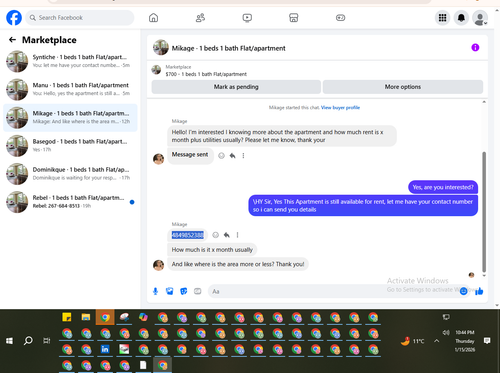The height and width of the screenshot is (373, 500).
Task: Reply to the Message sent bubble
Action: (x=232, y=156)
